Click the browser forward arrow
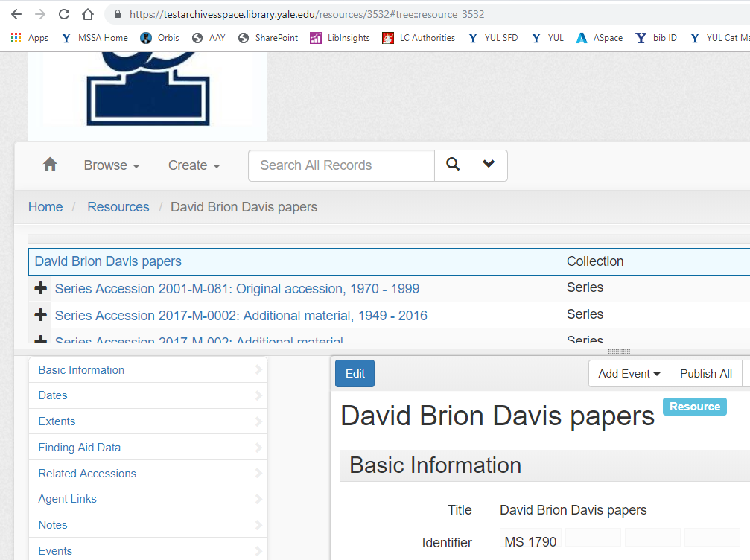Viewport: 750px width, 560px height. click(40, 14)
